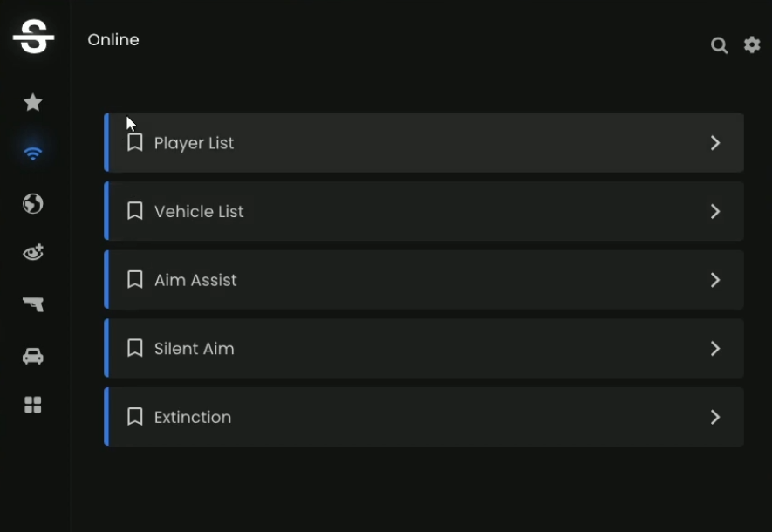Click the search magnifier icon

pyautogui.click(x=719, y=45)
